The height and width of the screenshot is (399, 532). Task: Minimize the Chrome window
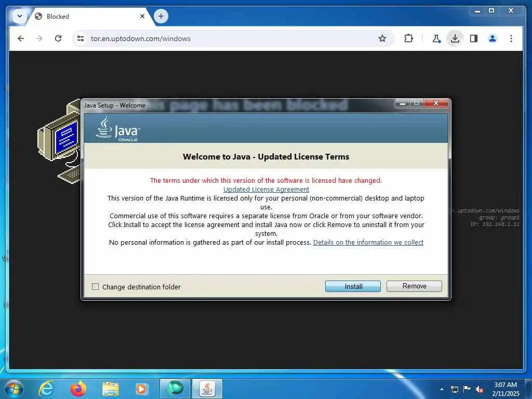pos(477,11)
